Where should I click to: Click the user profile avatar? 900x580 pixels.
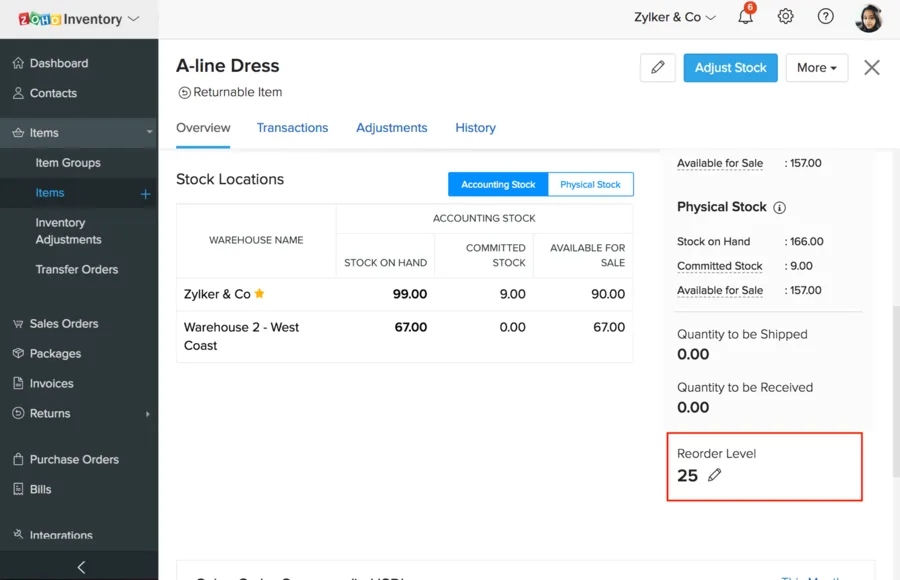coord(868,18)
